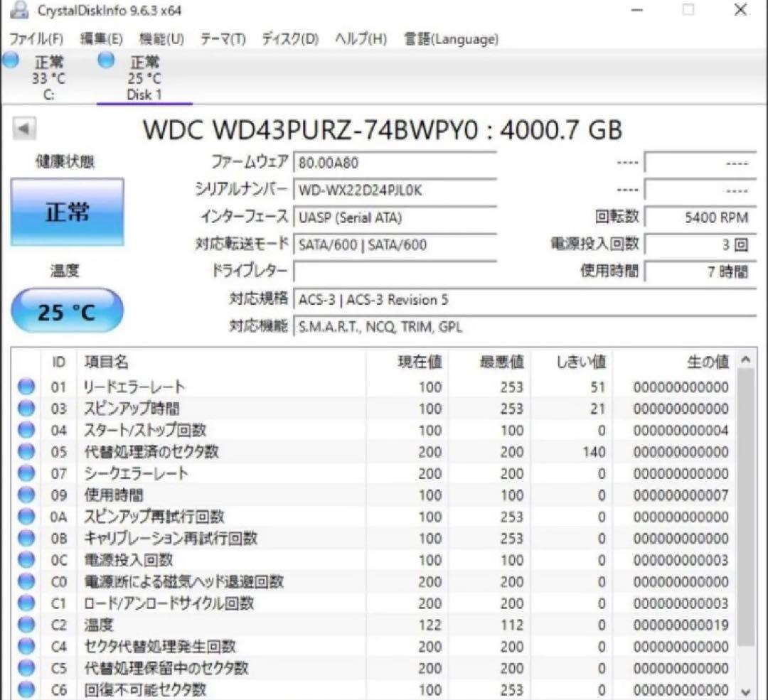The image size is (768, 700).
Task: Select the Disk 1 temperature indicator icon
Action: 105,61
